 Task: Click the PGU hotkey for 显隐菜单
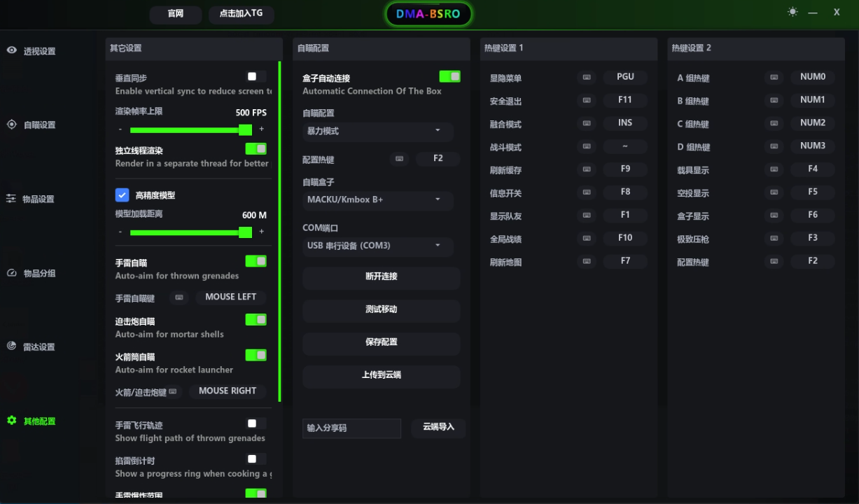[x=625, y=77]
